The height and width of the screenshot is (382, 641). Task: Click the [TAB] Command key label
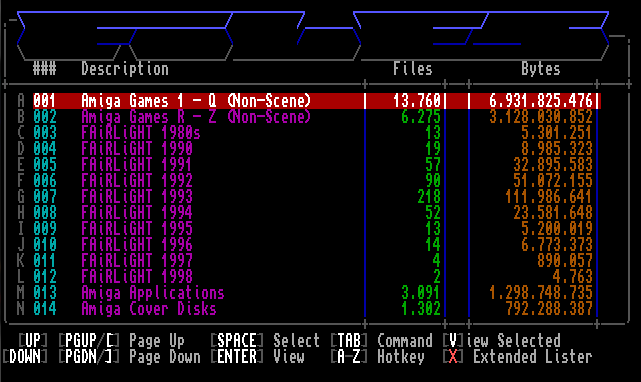coord(349,340)
